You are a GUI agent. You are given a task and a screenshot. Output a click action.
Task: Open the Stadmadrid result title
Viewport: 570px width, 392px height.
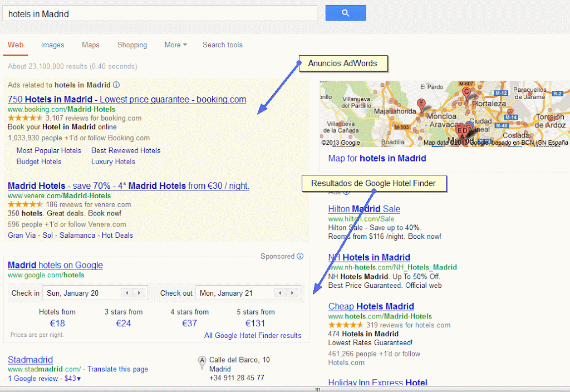(x=30, y=360)
